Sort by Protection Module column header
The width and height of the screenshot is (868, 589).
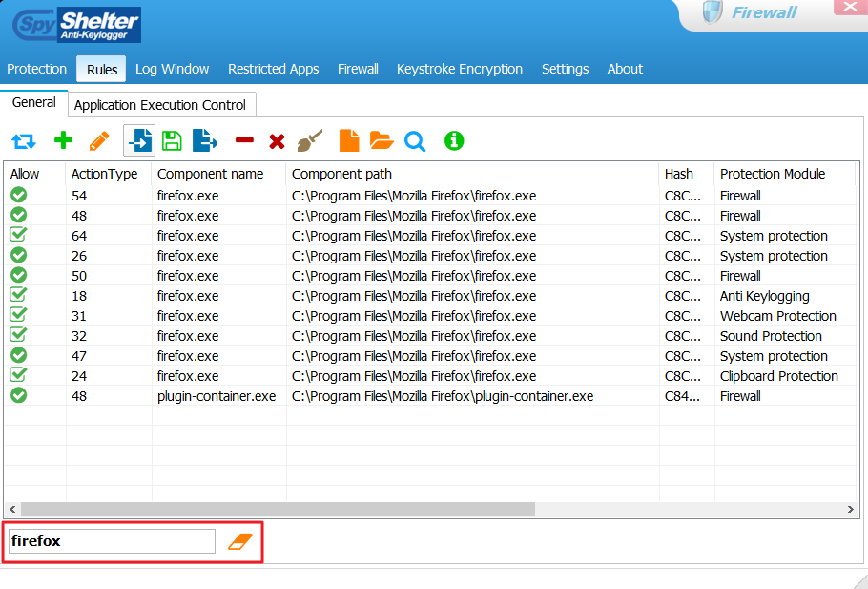(x=785, y=174)
